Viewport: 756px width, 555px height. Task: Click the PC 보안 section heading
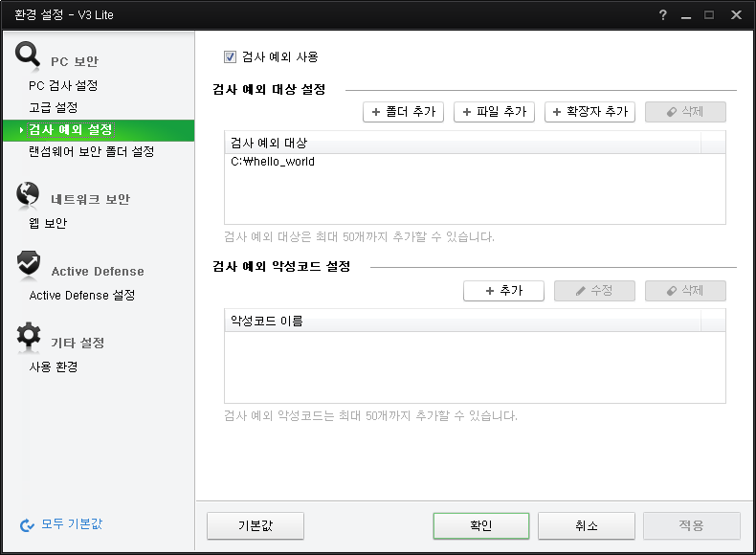75,62
